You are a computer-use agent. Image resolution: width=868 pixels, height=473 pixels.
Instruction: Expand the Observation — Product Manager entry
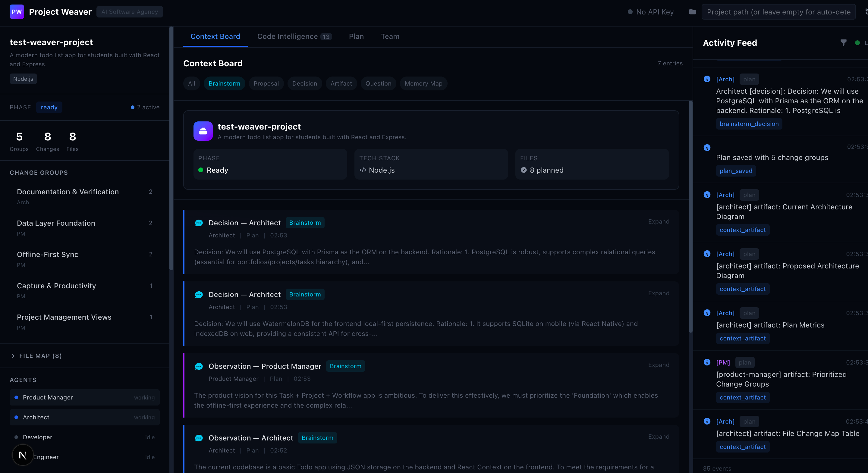(659, 365)
